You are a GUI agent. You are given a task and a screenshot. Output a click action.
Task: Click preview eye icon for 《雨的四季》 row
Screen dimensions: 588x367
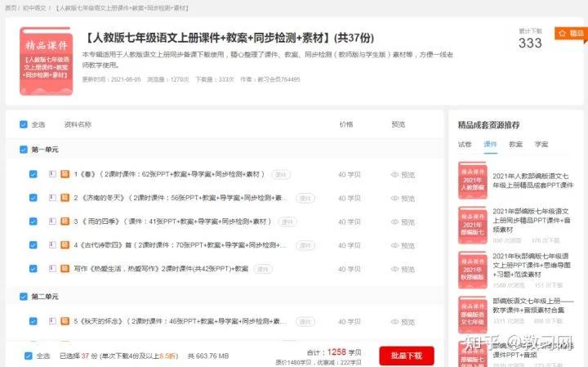tap(395, 222)
